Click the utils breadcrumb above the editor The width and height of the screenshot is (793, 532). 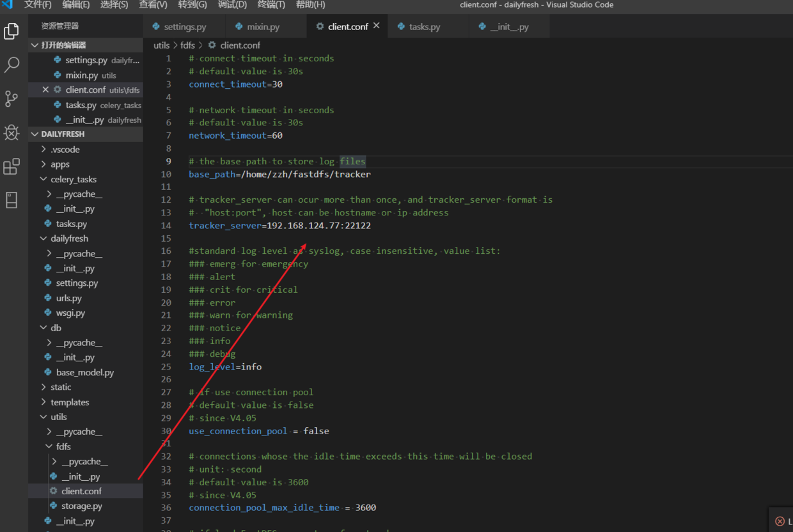coord(162,45)
